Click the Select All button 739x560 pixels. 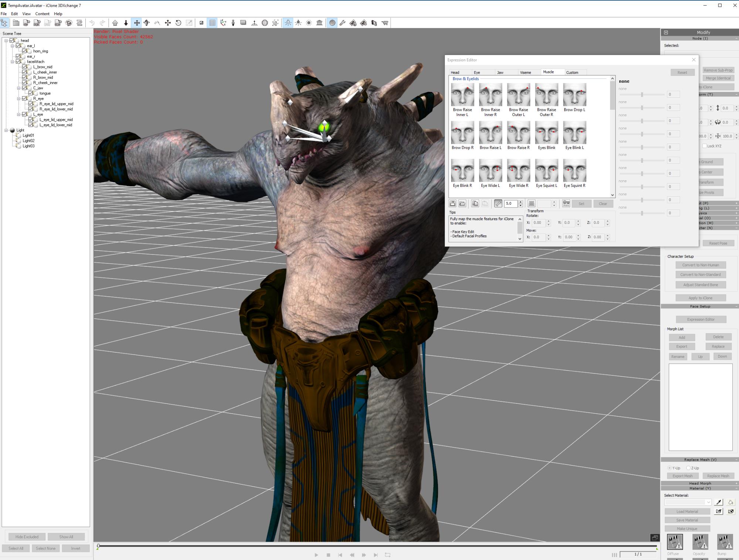16,548
